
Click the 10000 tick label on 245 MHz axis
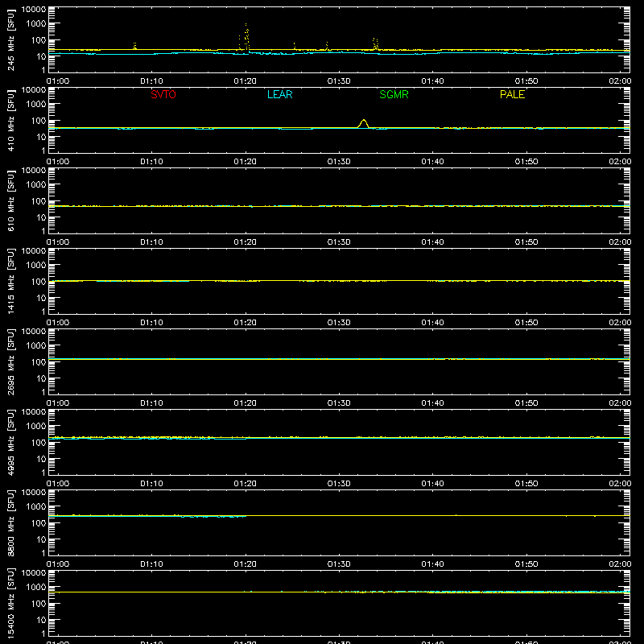click(34, 10)
